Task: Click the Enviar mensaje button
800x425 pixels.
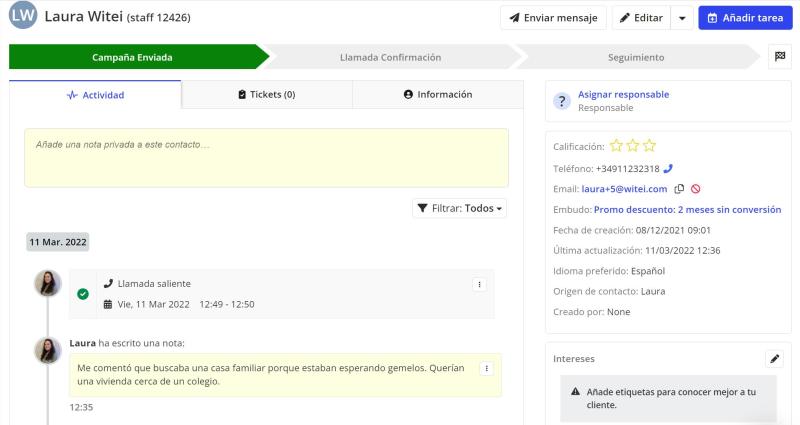Action: tap(553, 18)
